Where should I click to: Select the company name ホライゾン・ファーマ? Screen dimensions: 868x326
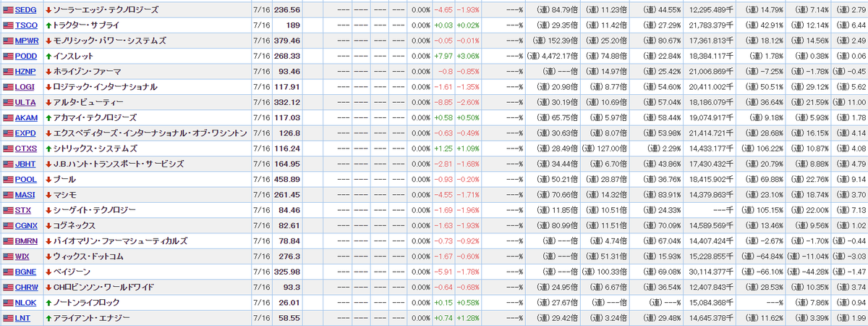coord(87,71)
